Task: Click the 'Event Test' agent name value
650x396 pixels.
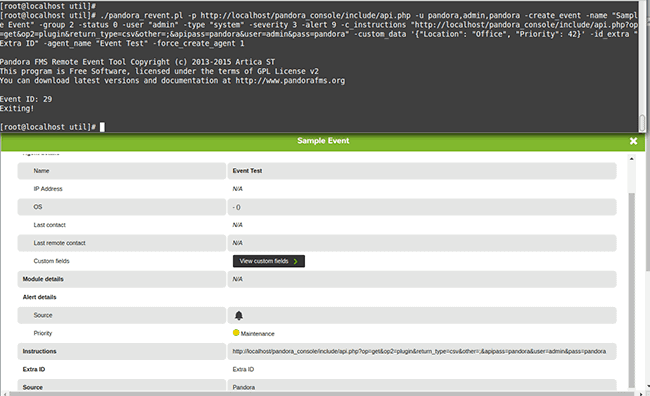Action: pos(247,171)
